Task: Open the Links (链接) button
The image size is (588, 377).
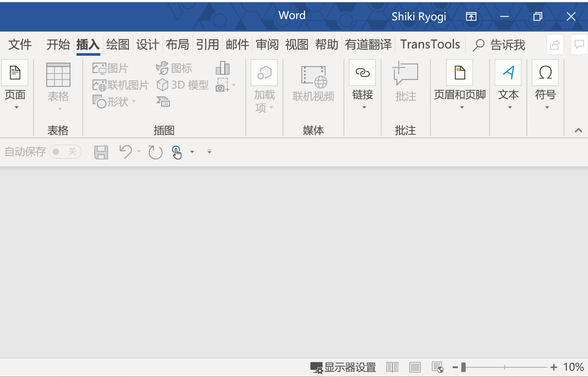Action: 362,73
